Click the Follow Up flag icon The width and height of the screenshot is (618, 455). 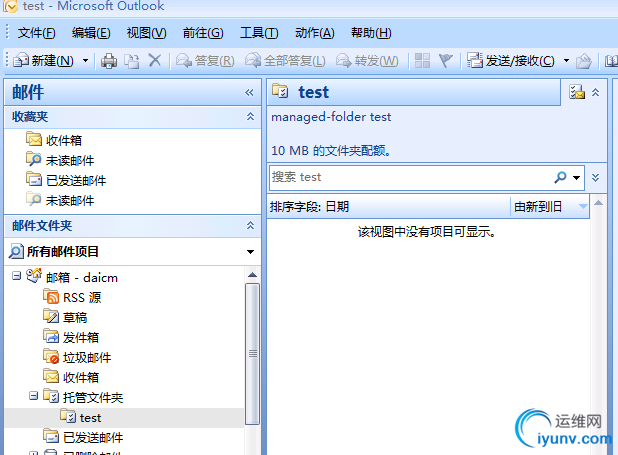[446, 61]
